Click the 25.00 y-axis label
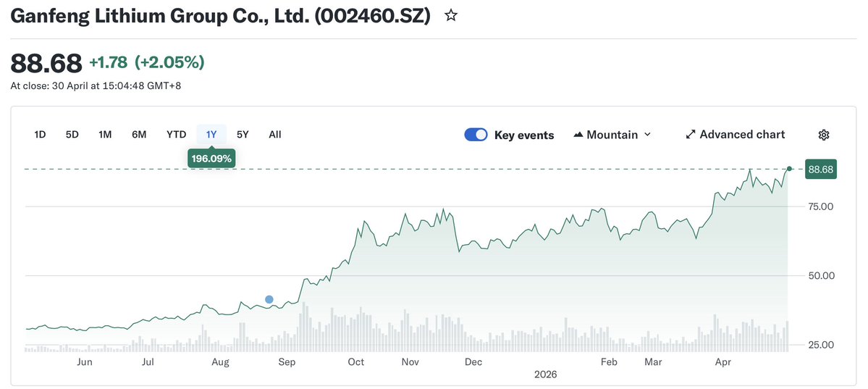Screen dimensions: 868x389 822,345
